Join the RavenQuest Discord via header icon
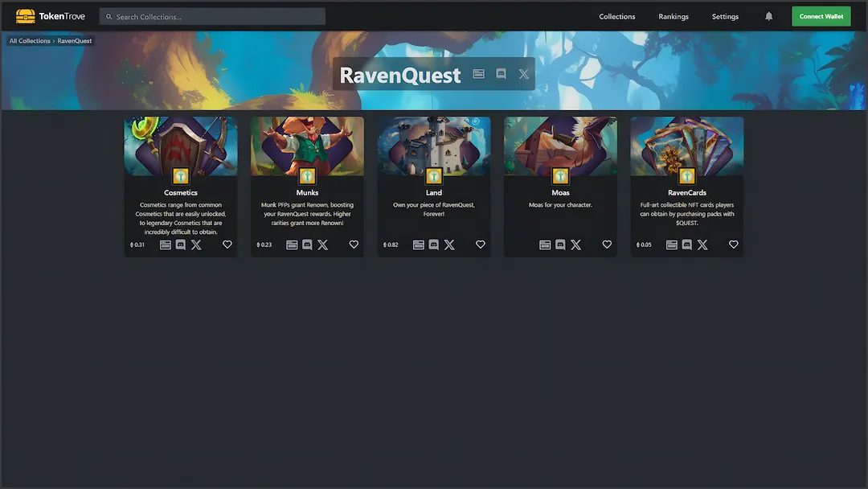 click(x=501, y=73)
